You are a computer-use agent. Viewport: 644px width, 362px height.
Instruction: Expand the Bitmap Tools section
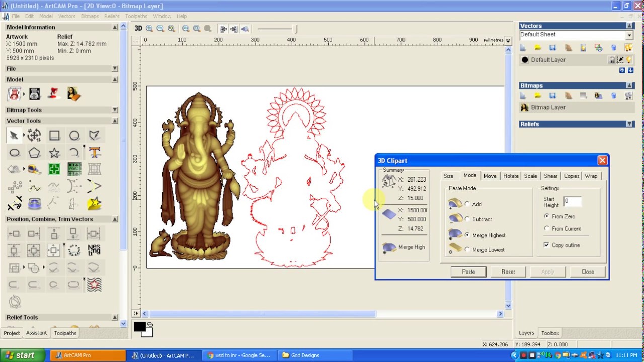(115, 110)
